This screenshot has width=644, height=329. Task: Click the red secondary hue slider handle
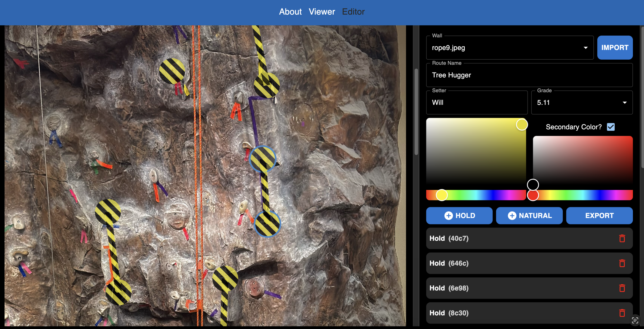coord(533,195)
